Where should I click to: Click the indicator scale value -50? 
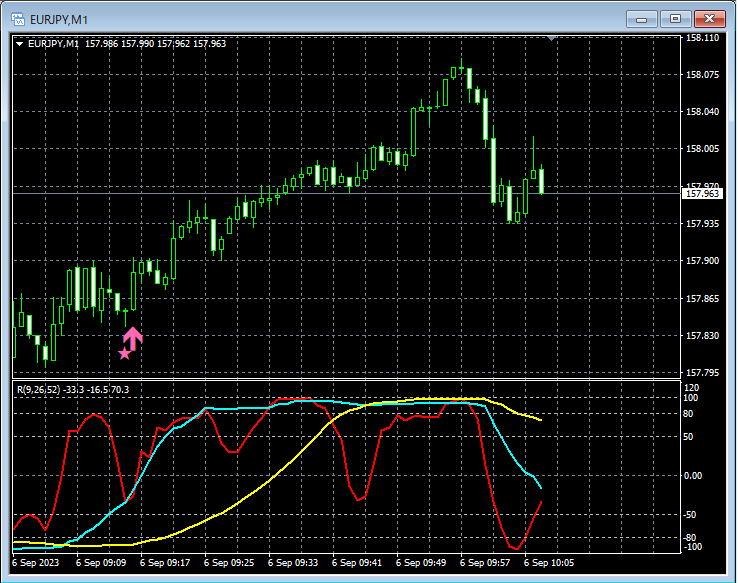pyautogui.click(x=690, y=515)
